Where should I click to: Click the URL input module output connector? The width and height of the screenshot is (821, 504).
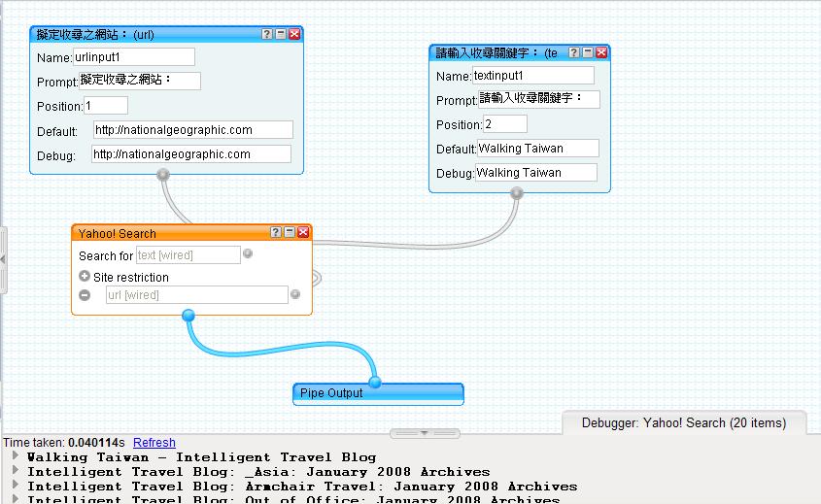[x=163, y=175]
